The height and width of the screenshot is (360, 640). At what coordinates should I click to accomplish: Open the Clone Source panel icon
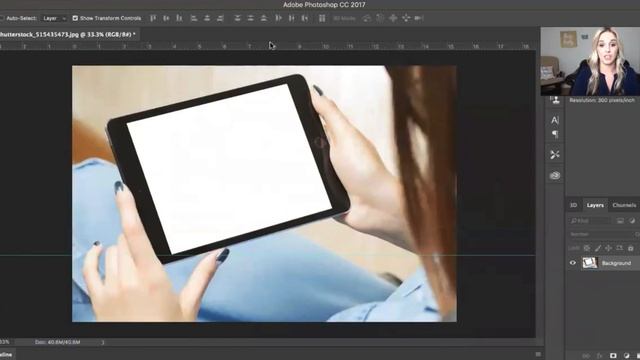click(x=555, y=100)
